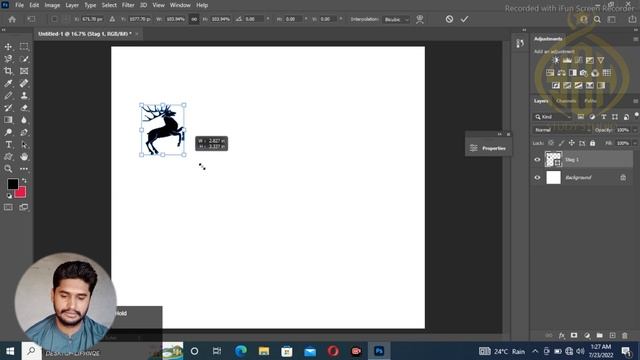The image size is (640, 360).
Task: Select the Eyedropper tool
Action: [x=8, y=84]
